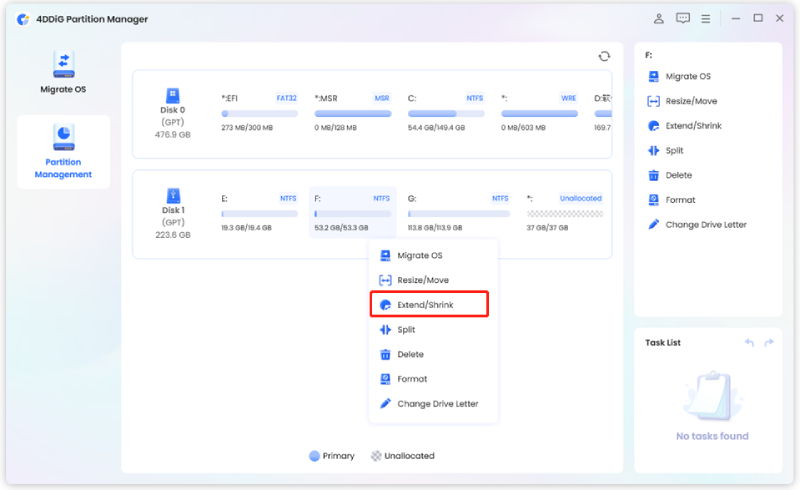Viewport: 800px width, 490px height.
Task: Choose Format from context menu
Action: pyautogui.click(x=433, y=379)
